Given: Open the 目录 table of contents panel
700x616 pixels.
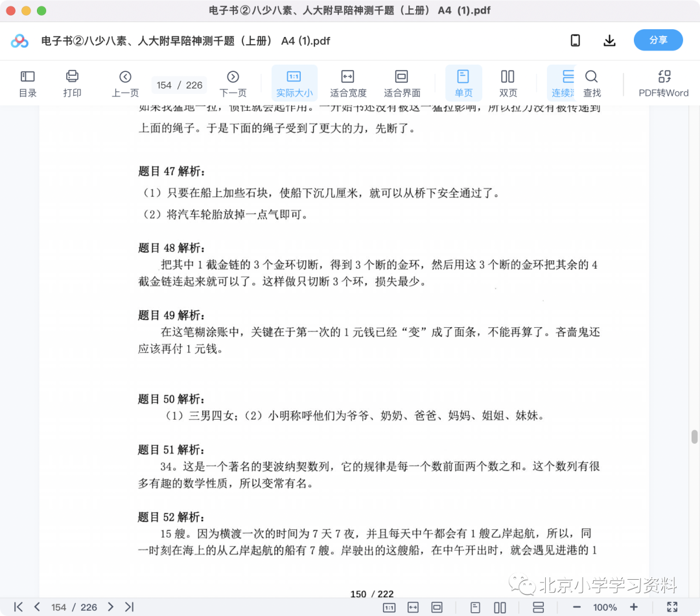Looking at the screenshot, I should [x=28, y=84].
